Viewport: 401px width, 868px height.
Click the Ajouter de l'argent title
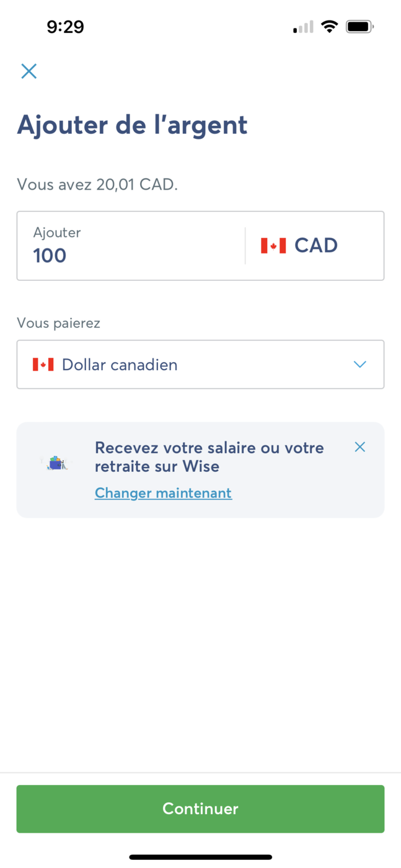point(132,125)
